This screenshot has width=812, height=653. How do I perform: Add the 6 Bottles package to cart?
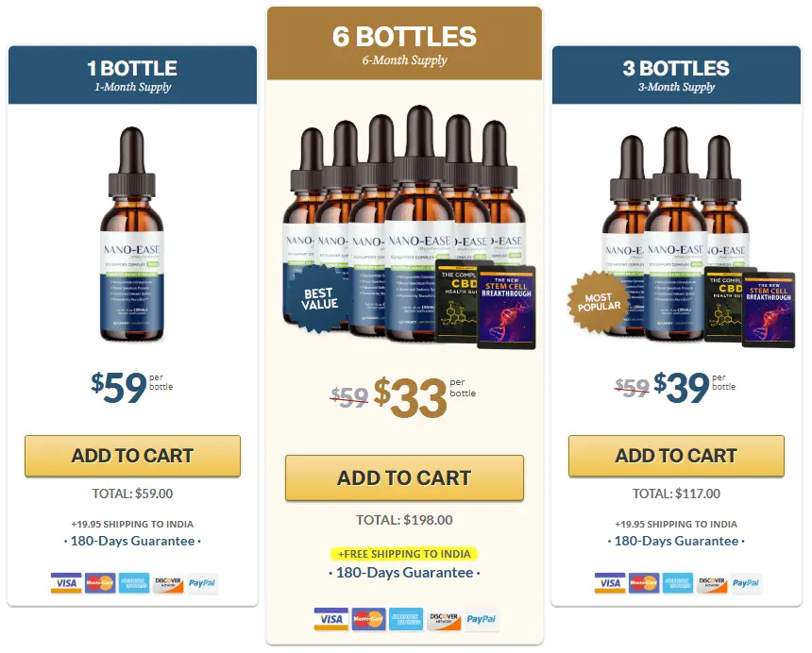[404, 477]
